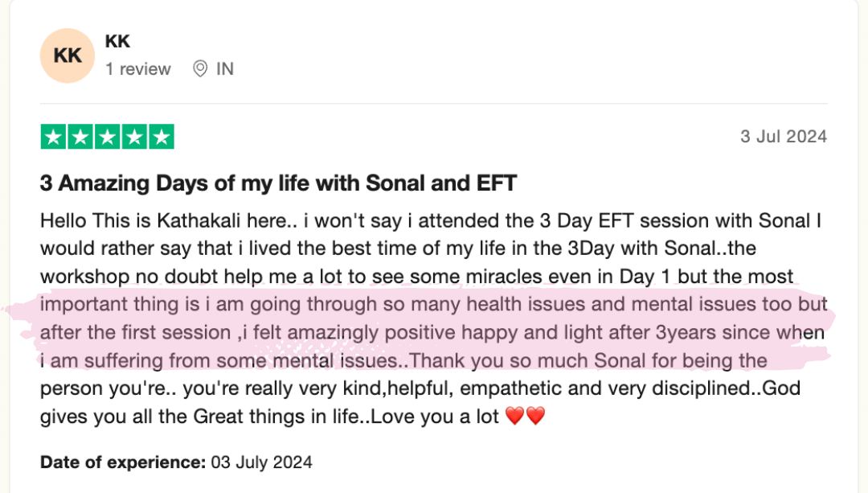
Task: Click the fifth green rating star
Action: [x=161, y=137]
